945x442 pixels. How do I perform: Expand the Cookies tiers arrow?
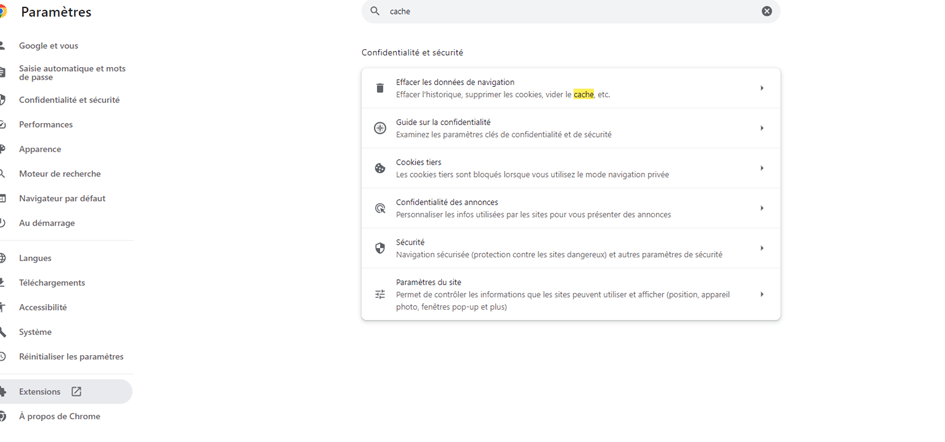[x=762, y=168]
